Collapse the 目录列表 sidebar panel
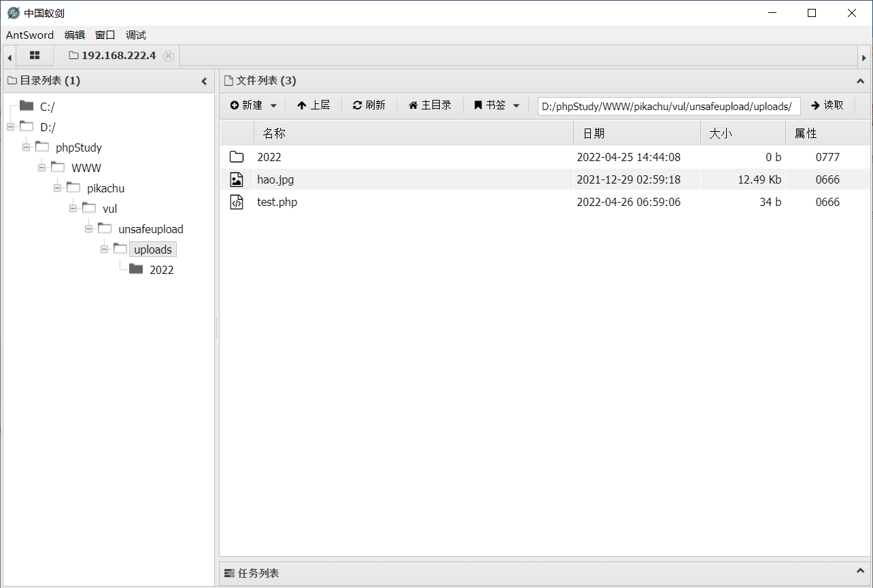873x588 pixels. (204, 80)
